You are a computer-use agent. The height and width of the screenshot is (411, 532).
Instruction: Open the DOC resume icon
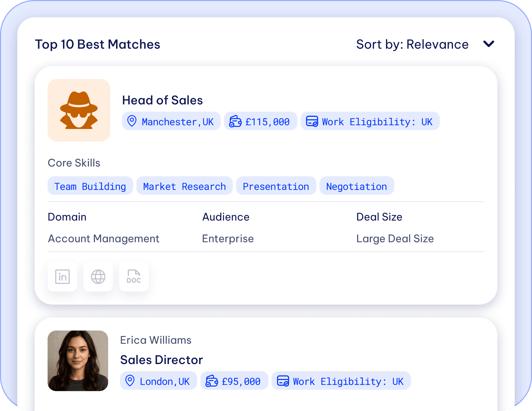[134, 277]
